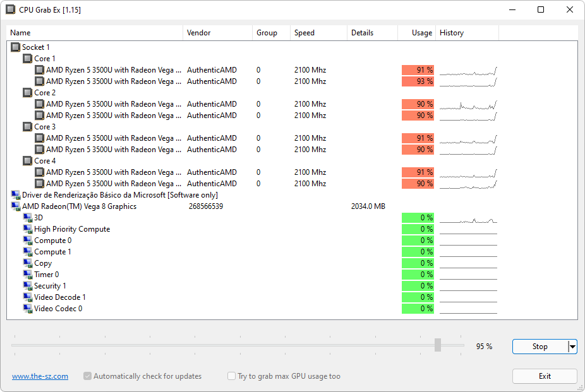Click the 95 % load value label
The image size is (585, 392).
[x=484, y=347]
